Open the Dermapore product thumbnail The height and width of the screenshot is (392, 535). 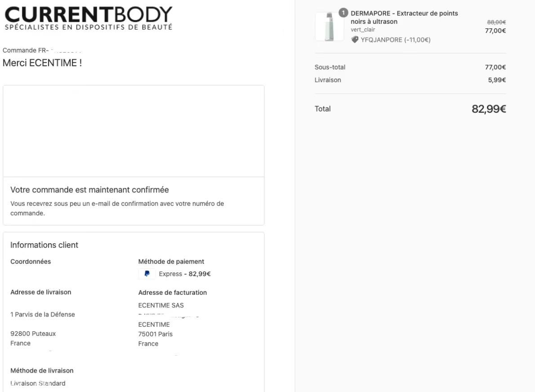tap(329, 26)
